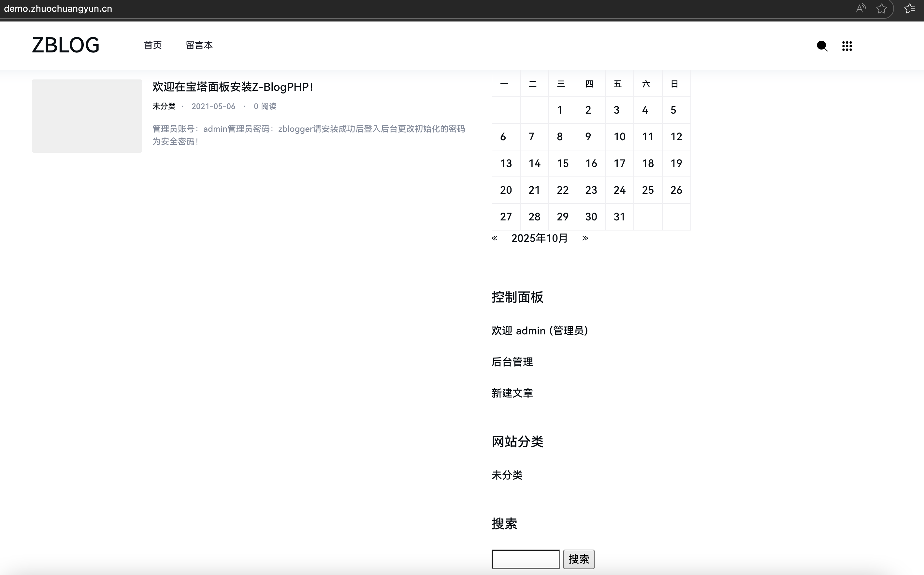Open 未分类 under 网站分类 sidebar
This screenshot has height=575, width=924.
(x=507, y=475)
